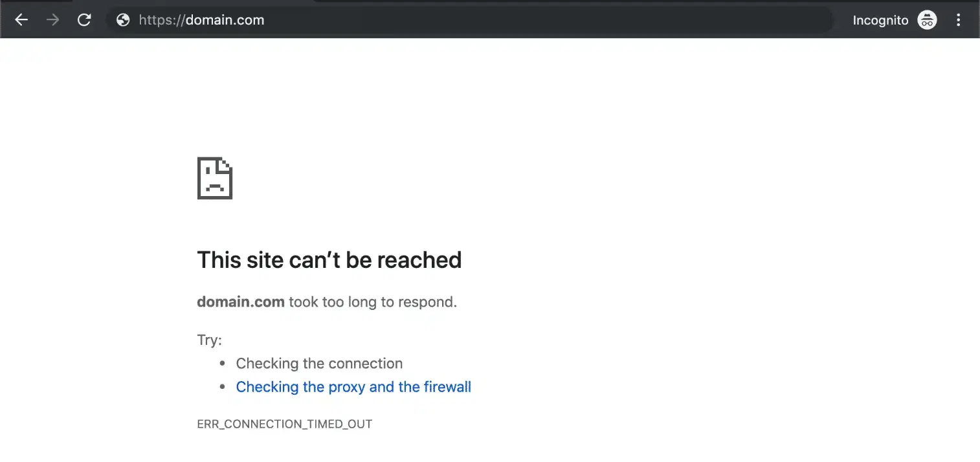Click the 'Try:' label
Image resolution: width=980 pixels, height=462 pixels.
[x=209, y=340]
